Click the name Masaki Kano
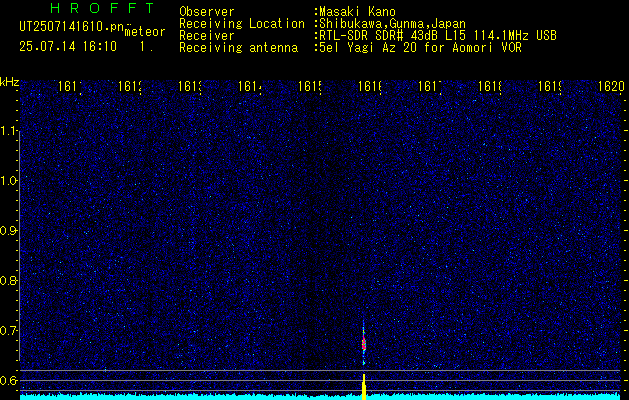This screenshot has width=629, height=400. pos(357,12)
